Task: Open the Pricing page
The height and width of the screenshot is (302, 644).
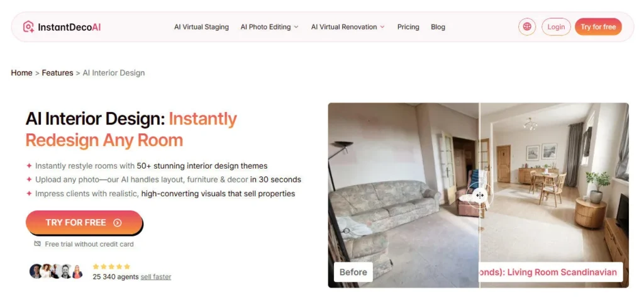Action: pyautogui.click(x=408, y=27)
